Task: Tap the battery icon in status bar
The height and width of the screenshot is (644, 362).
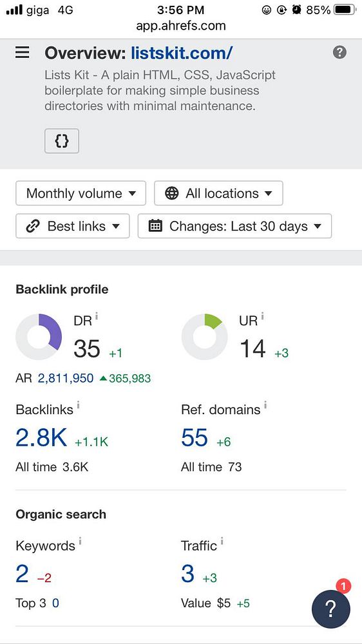Action: pyautogui.click(x=345, y=10)
